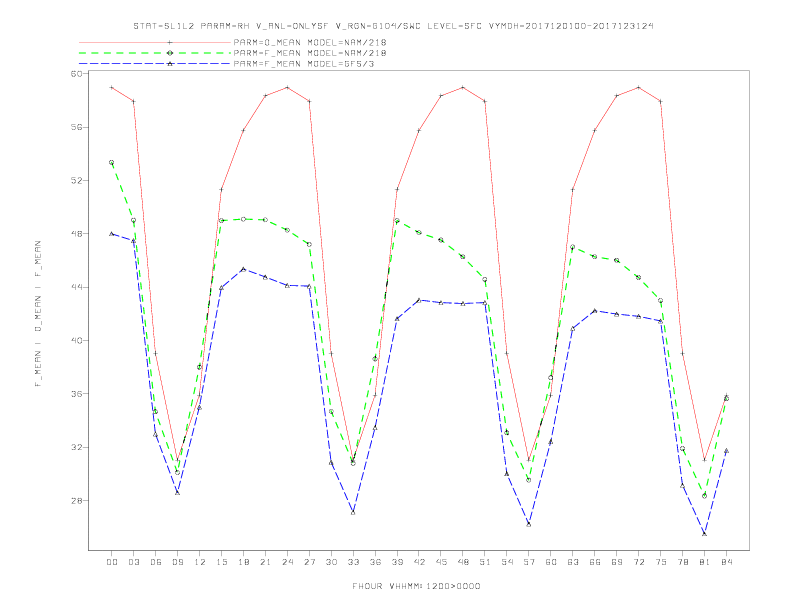Image resolution: width=792 pixels, height=612 pixels.
Task: Select legend label PARM=O_MEAN MODEL=NAM/218
Action: [x=310, y=42]
